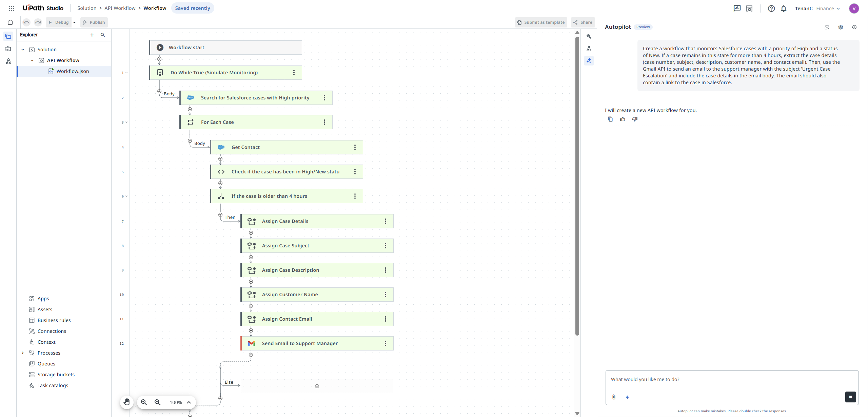Image resolution: width=868 pixels, height=417 pixels.
Task: Open Business rules in resources list
Action: [x=54, y=320]
